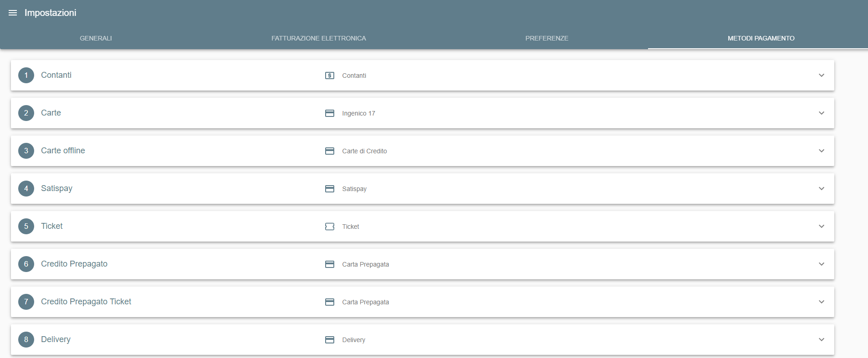Viewport: 868px width, 358px height.
Task: Click the number 5 badge for Ticket
Action: [26, 226]
